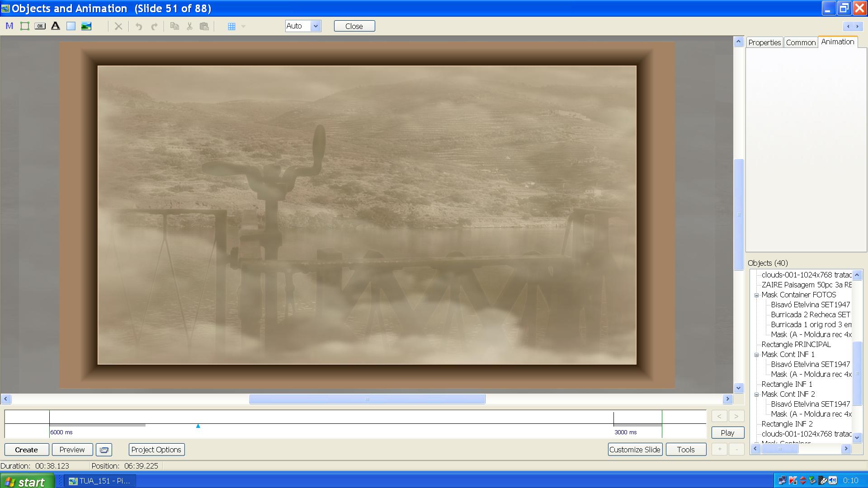Viewport: 868px width, 488px height.
Task: Click the Add Rectangle icon
Action: 71,26
